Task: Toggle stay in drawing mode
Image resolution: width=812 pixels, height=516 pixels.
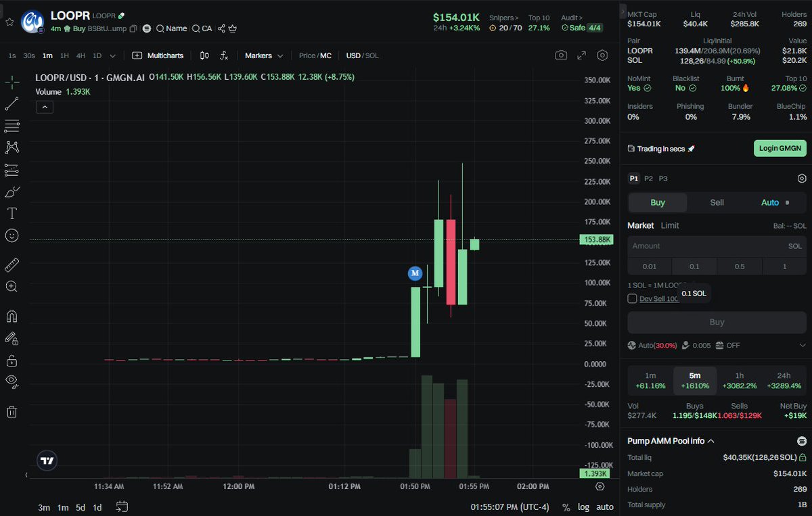Action: [12, 337]
